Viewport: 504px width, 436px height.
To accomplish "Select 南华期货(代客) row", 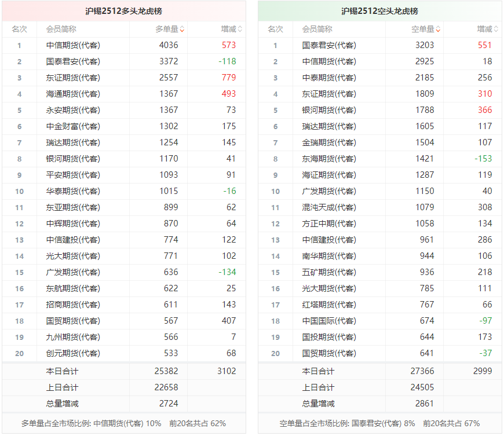I will pyautogui.click(x=379, y=256).
